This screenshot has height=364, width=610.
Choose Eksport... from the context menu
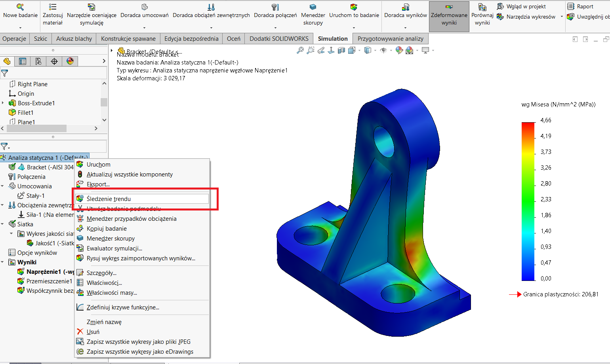click(x=142, y=184)
